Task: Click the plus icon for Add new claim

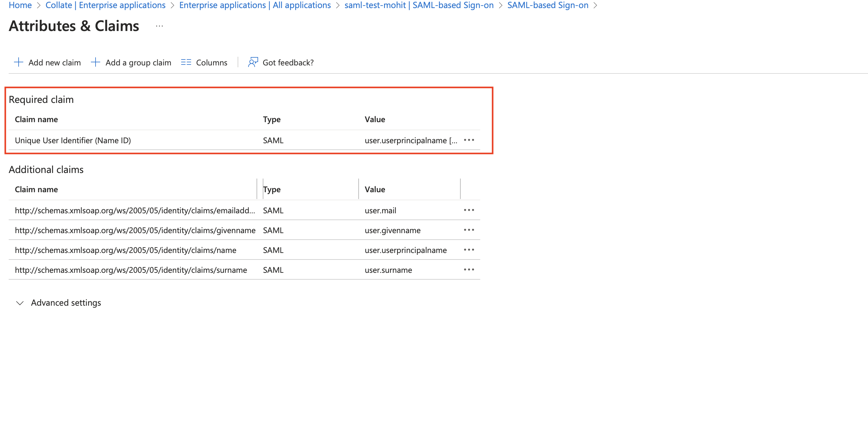Action: pyautogui.click(x=18, y=62)
